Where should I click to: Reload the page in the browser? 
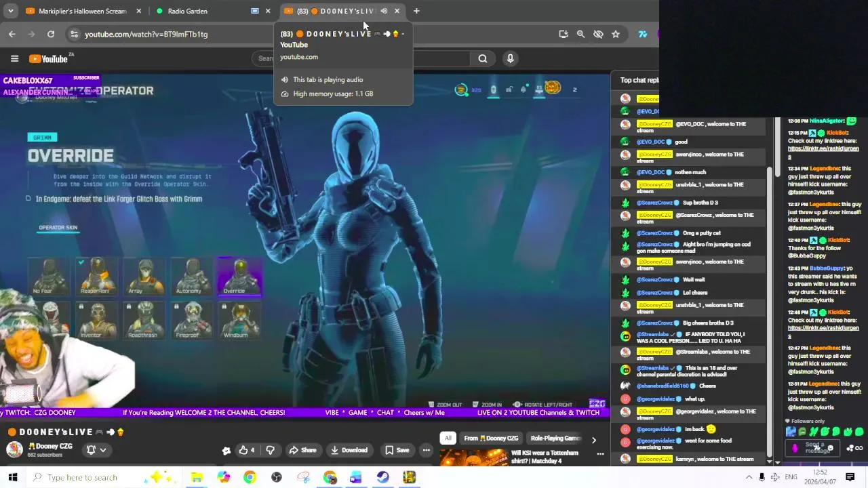[51, 34]
